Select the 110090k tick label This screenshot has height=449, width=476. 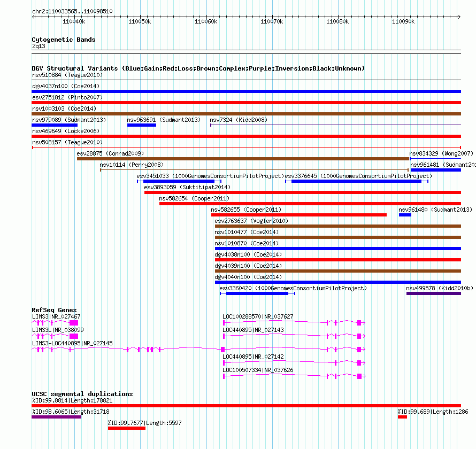point(403,21)
